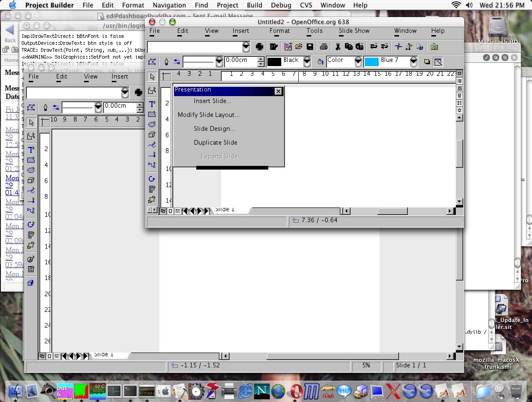This screenshot has height=402, width=532.
Task: Open the Gallery icon in Untitled2 toolbar
Action: coord(434,47)
